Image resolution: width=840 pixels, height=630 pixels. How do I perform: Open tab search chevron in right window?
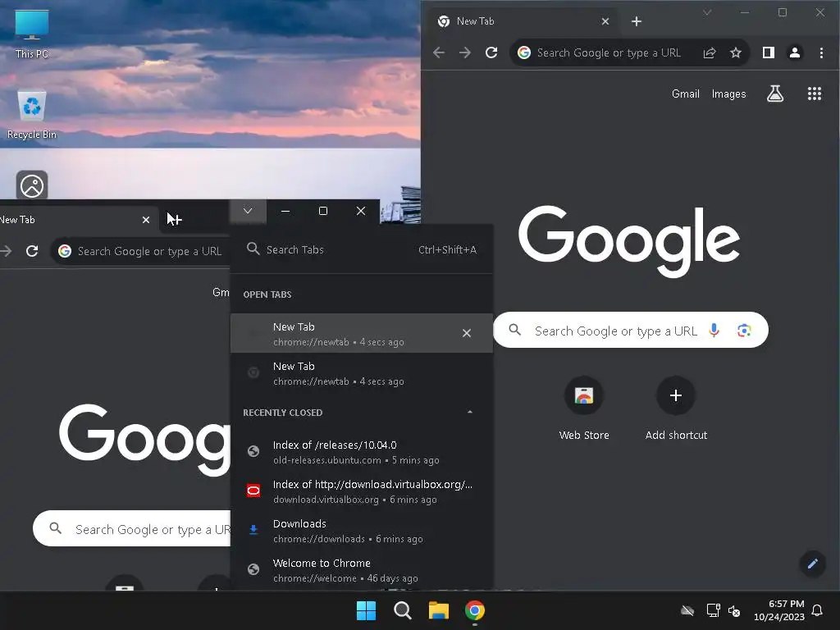707,12
